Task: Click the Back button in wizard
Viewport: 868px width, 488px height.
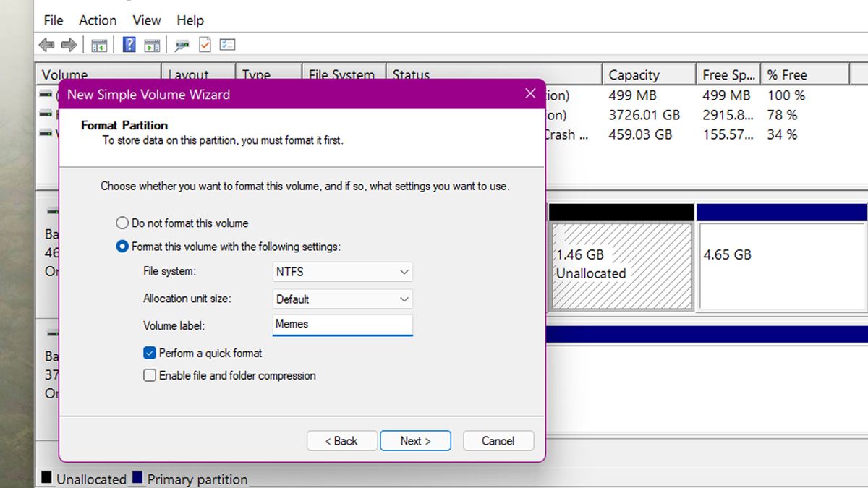Action: coord(342,441)
